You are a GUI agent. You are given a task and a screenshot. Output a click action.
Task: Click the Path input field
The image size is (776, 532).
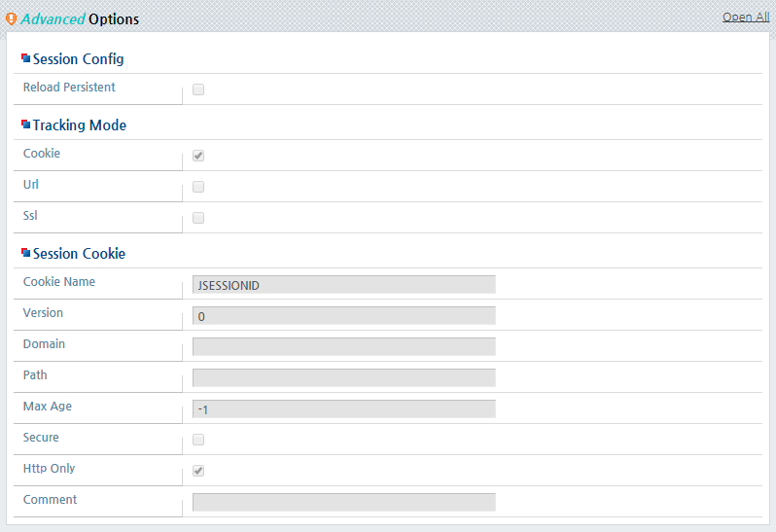coord(344,378)
